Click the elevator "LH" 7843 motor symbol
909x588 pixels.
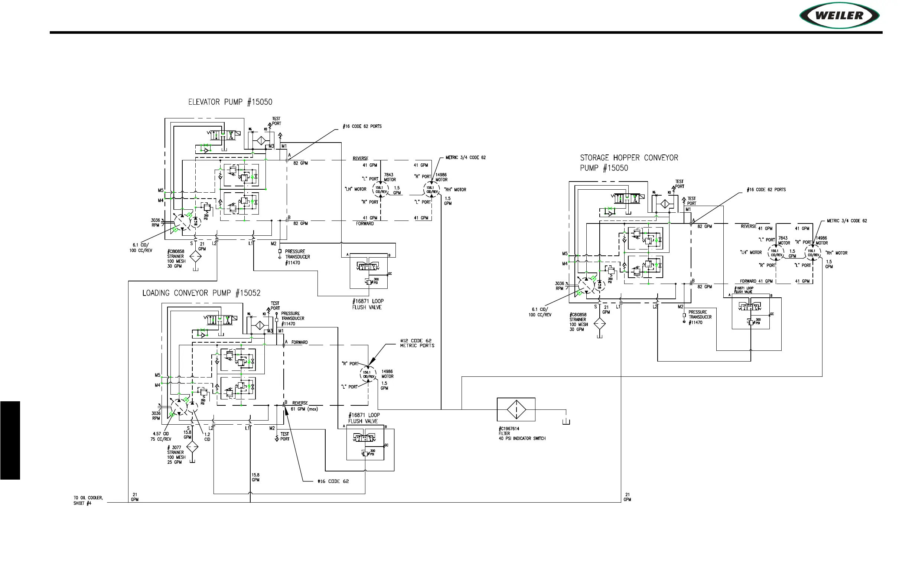[380, 189]
